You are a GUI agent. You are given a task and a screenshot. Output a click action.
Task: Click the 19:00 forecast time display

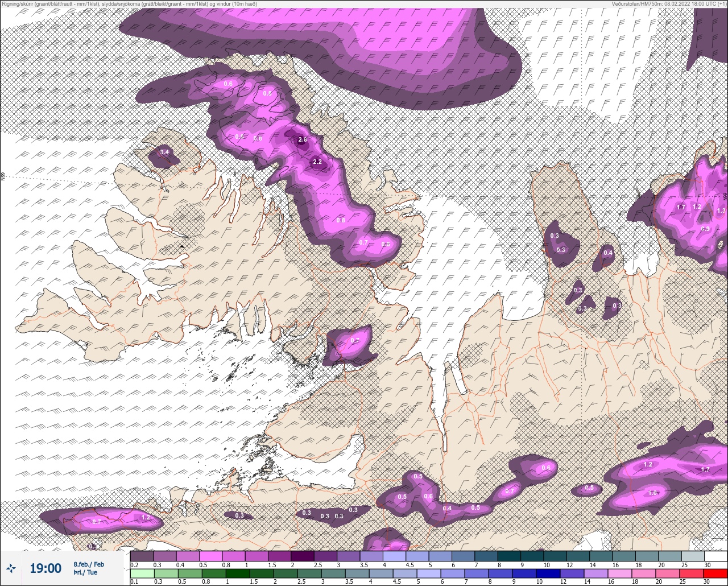45,568
